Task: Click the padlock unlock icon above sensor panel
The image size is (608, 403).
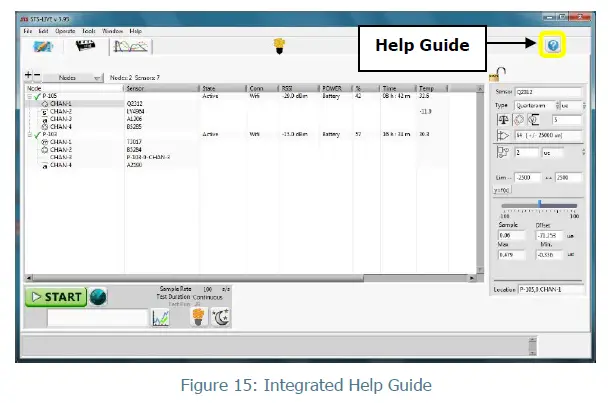Action: (x=497, y=74)
